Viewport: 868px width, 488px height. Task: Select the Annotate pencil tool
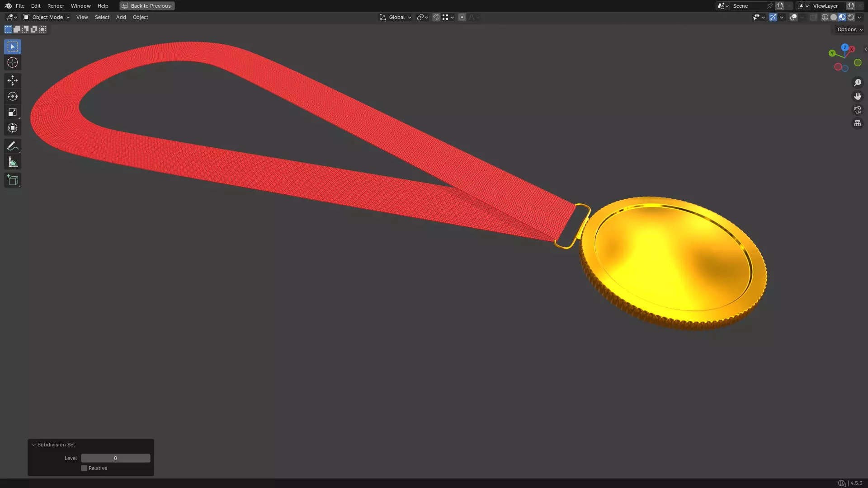13,146
